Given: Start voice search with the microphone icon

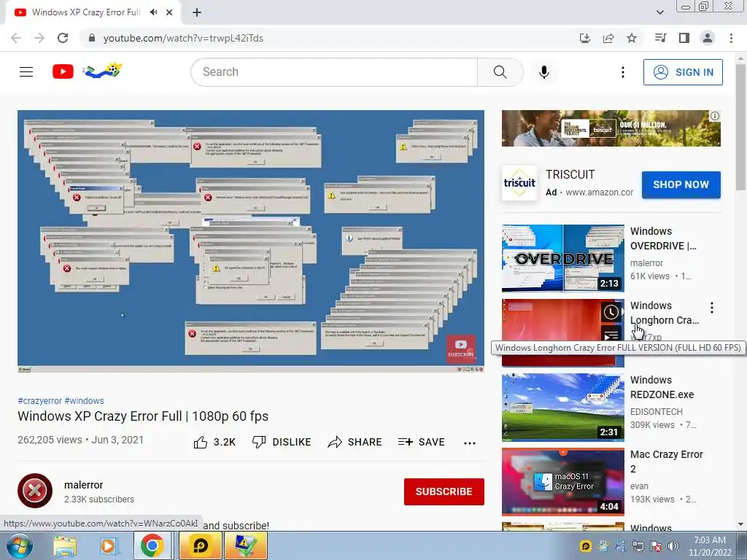Looking at the screenshot, I should (543, 72).
